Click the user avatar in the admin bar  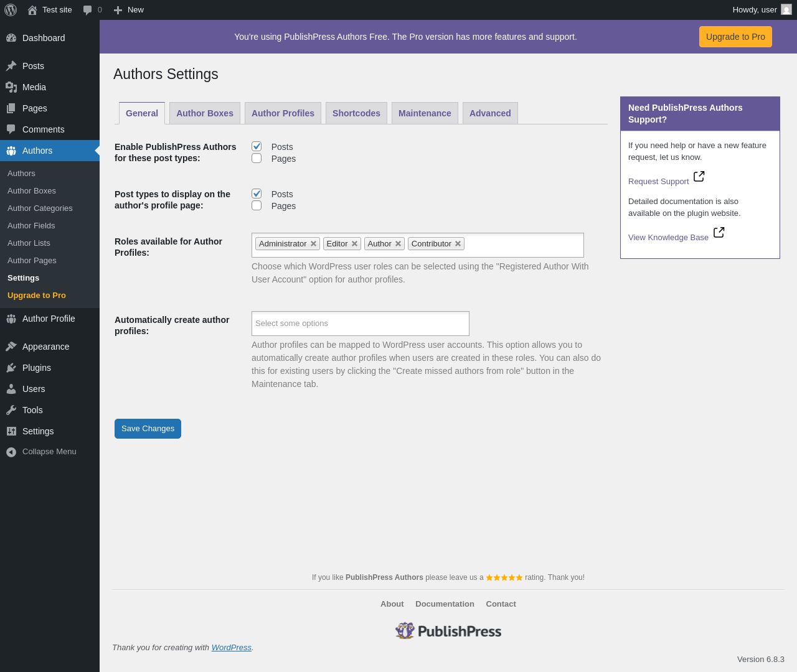tap(786, 10)
